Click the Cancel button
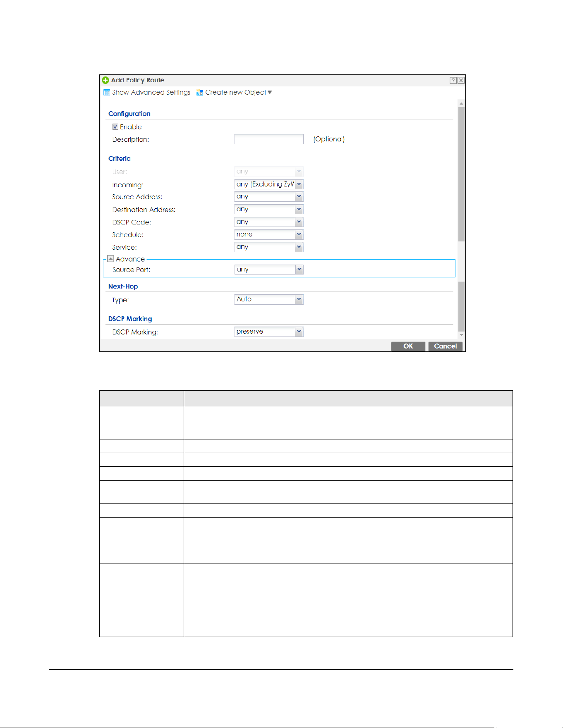This screenshot has width=563, height=728. tap(445, 346)
